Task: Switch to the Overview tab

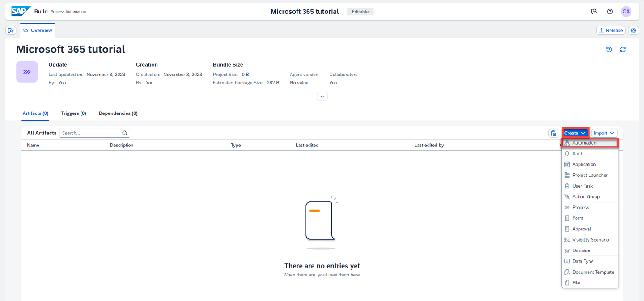Action: click(x=38, y=30)
